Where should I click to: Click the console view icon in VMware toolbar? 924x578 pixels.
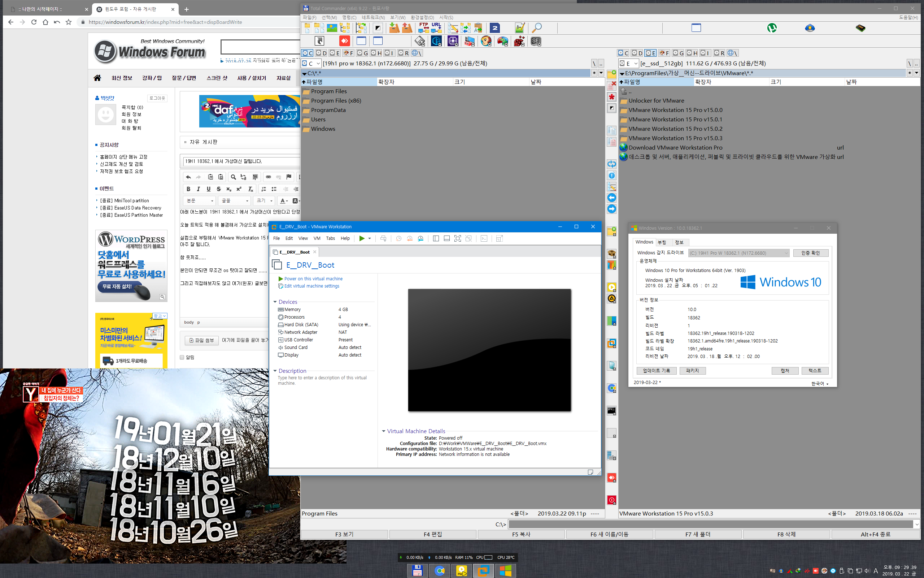pos(484,238)
